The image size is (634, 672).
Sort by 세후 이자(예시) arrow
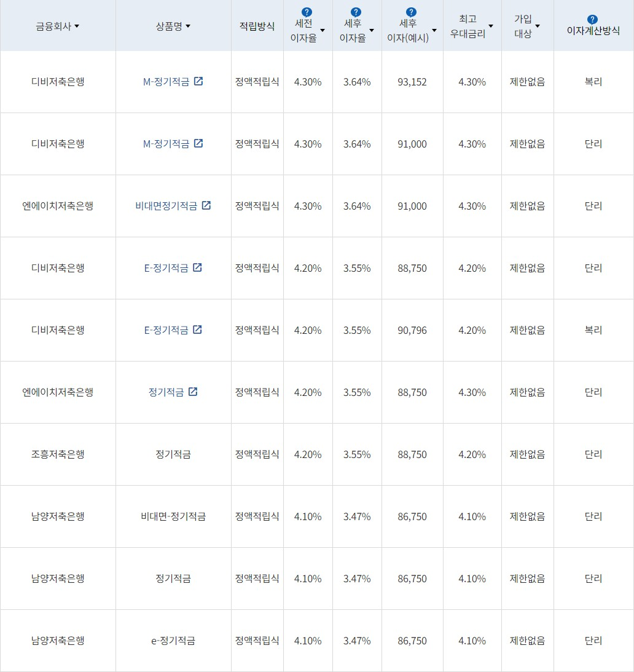[434, 30]
